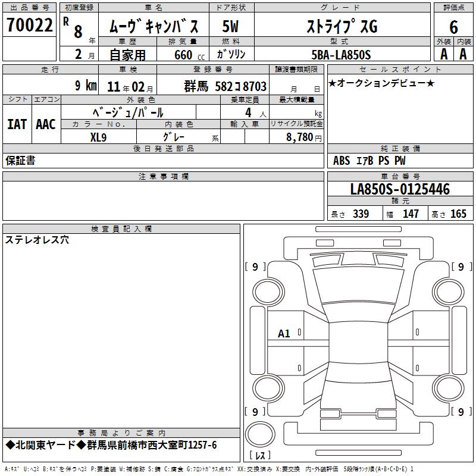Click yard address 北関東ヤード text
476x476 pixels.
(111, 445)
